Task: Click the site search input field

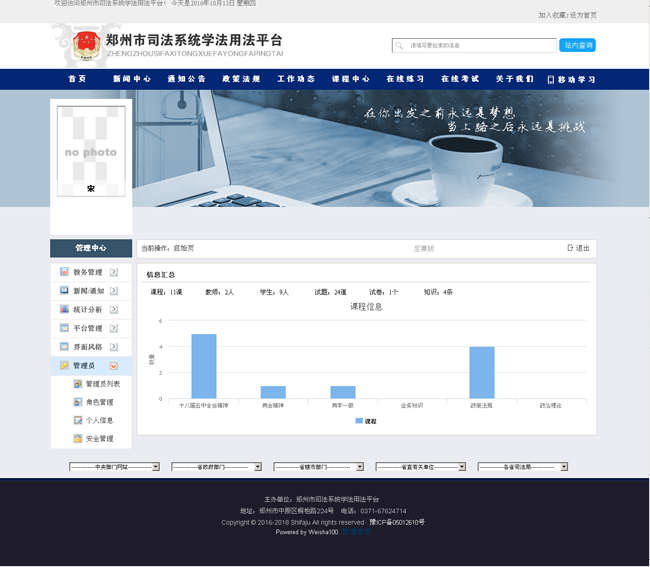Action: click(474, 46)
